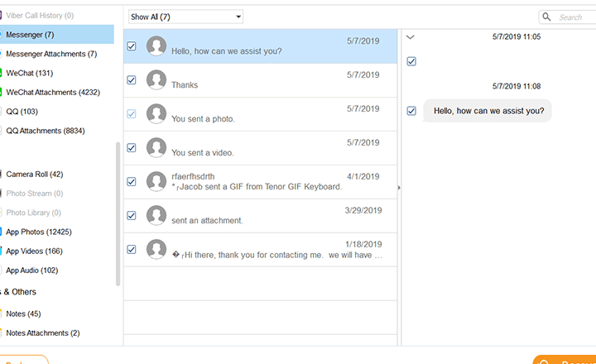This screenshot has width=596, height=364.
Task: Open QQ (103) category
Action: point(22,112)
